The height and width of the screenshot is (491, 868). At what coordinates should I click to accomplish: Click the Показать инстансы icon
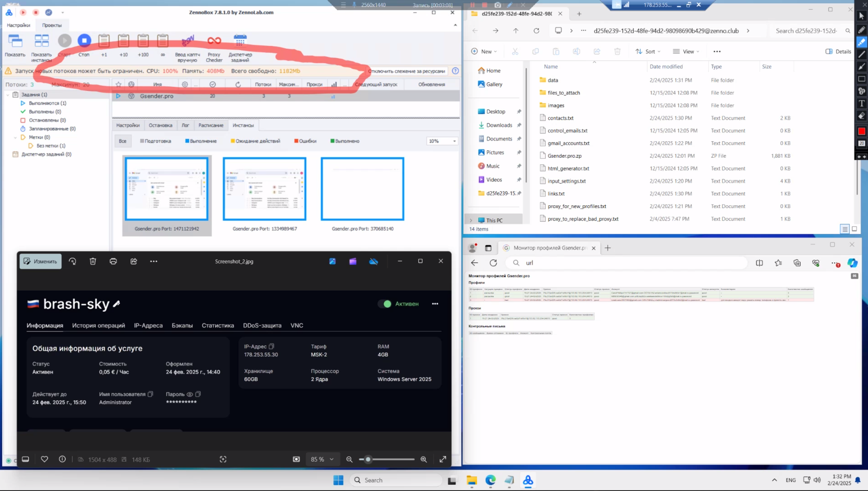pyautogui.click(x=41, y=47)
